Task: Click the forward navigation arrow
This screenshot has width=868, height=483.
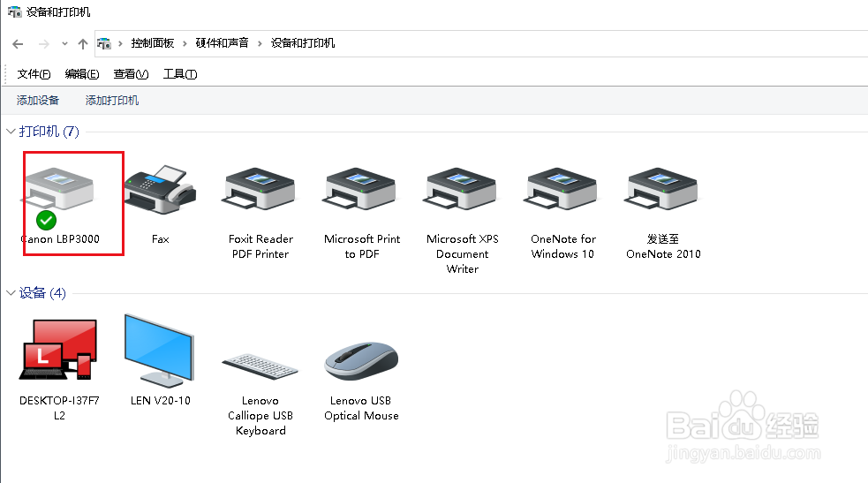Action: point(44,43)
